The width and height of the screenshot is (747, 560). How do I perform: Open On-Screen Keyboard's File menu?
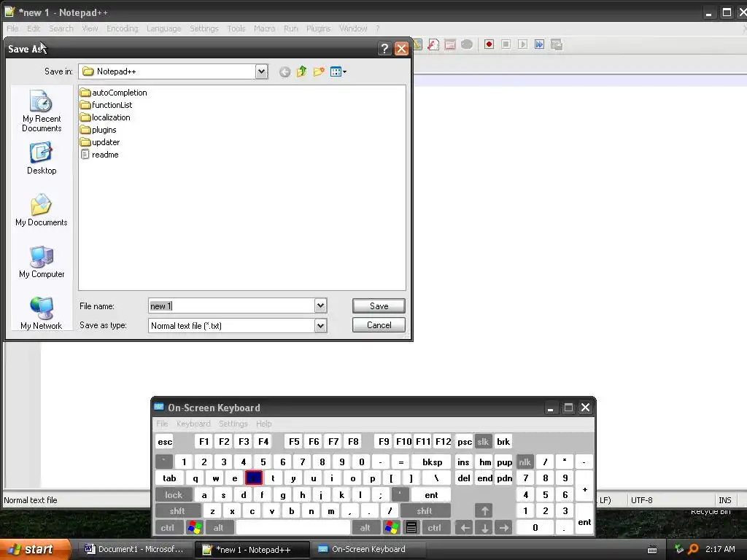pyautogui.click(x=162, y=424)
